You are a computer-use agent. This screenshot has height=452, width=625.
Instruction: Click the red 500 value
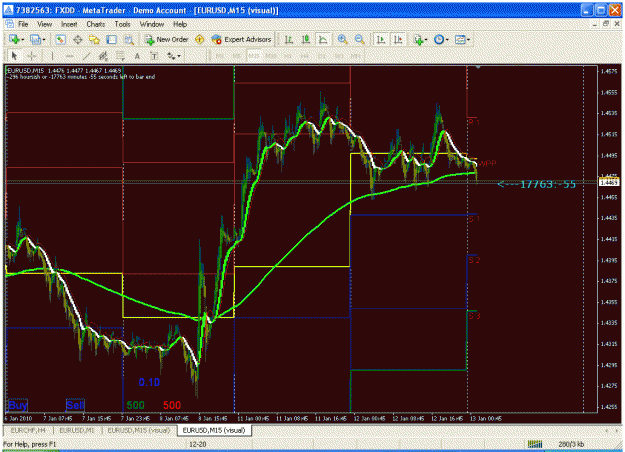pyautogui.click(x=172, y=405)
